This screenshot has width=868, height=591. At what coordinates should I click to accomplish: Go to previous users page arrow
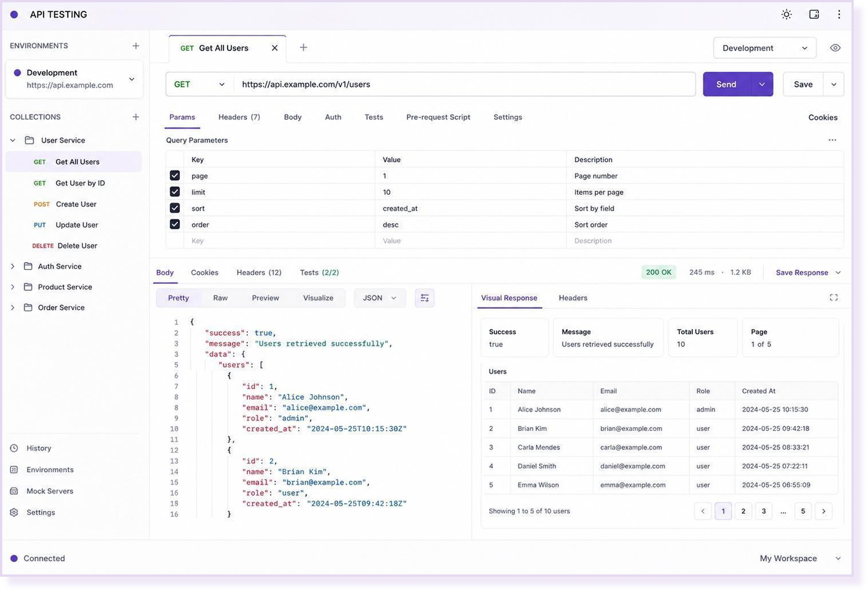[703, 511]
